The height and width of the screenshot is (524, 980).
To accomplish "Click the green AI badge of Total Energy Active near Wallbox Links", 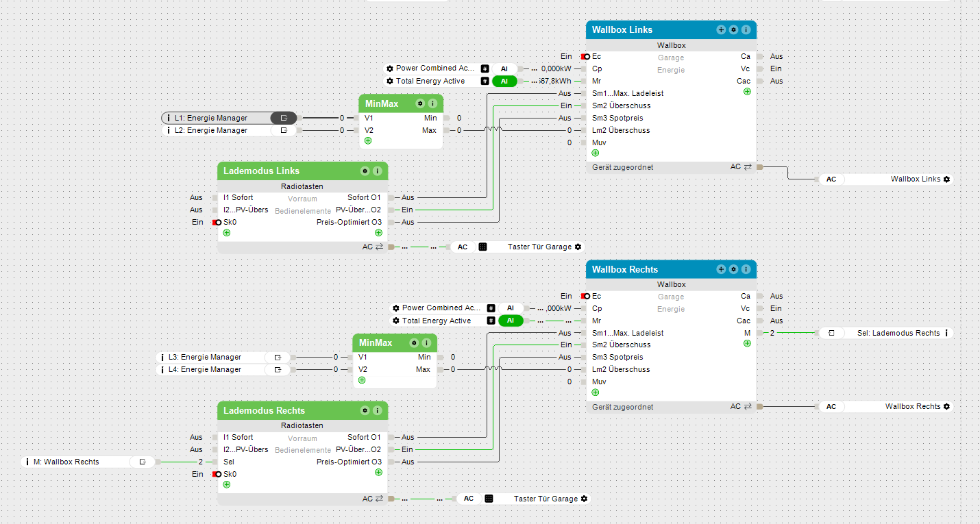I will pyautogui.click(x=504, y=81).
